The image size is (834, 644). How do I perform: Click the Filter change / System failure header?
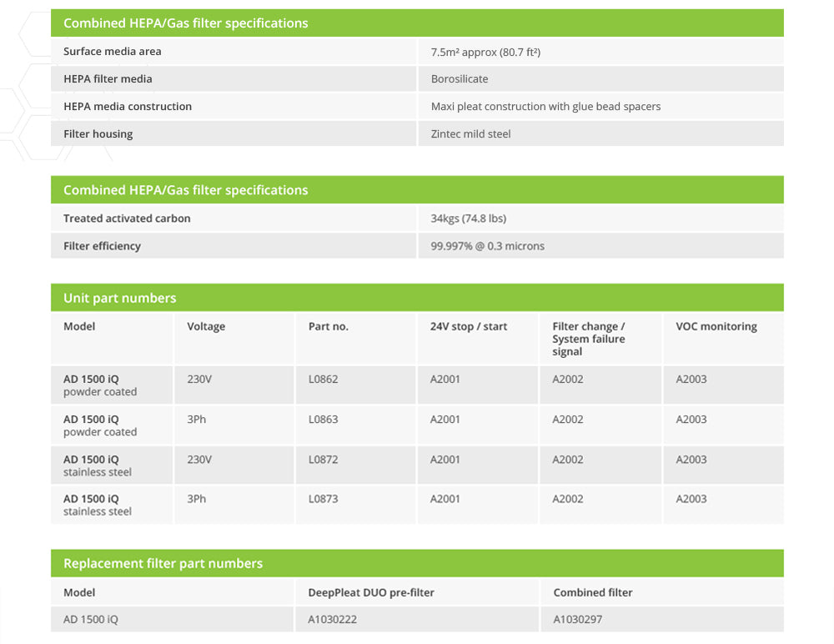(589, 339)
